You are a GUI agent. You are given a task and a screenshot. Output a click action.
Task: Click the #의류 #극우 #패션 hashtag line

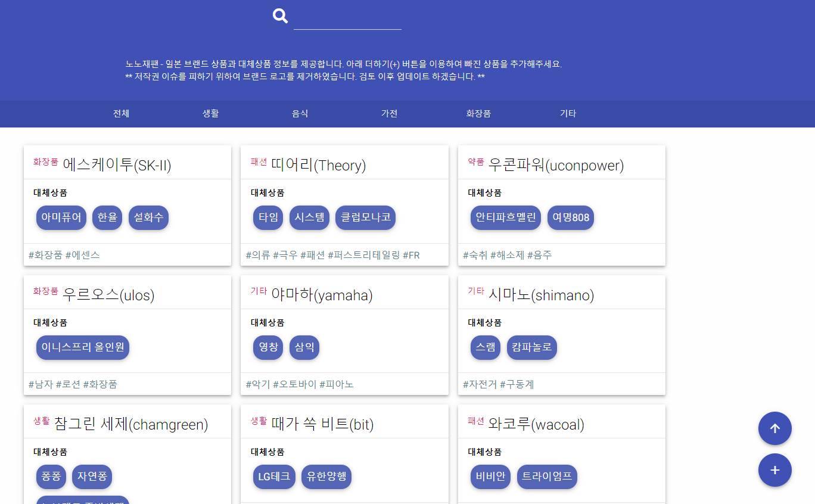coord(333,255)
